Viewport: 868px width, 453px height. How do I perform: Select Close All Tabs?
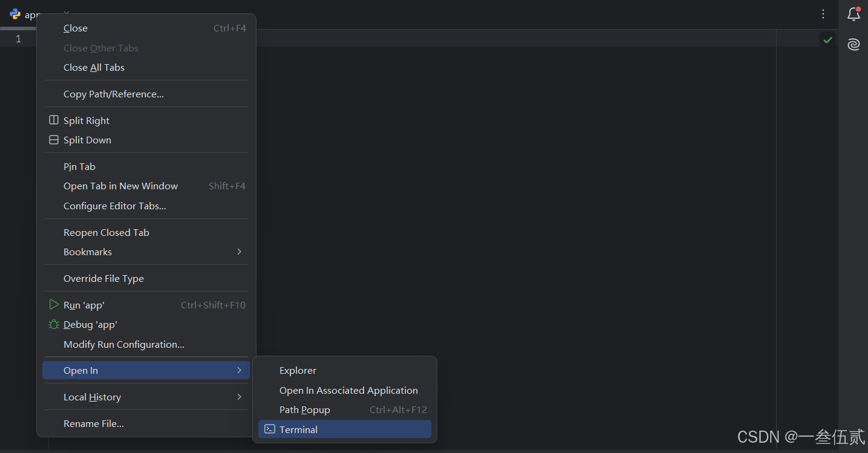tap(146, 67)
